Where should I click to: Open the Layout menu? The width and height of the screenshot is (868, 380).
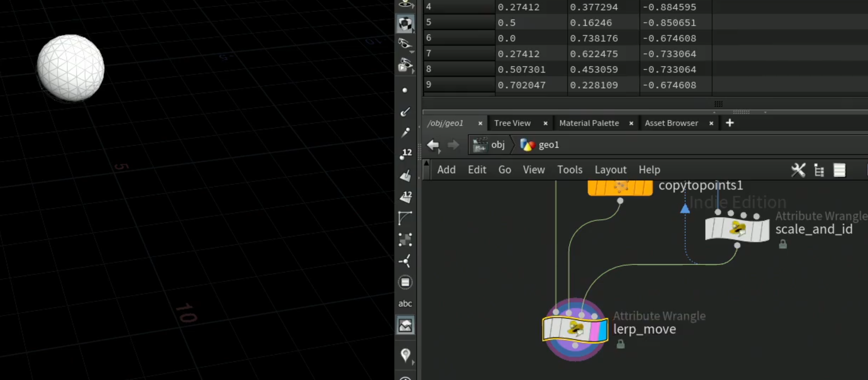(610, 170)
